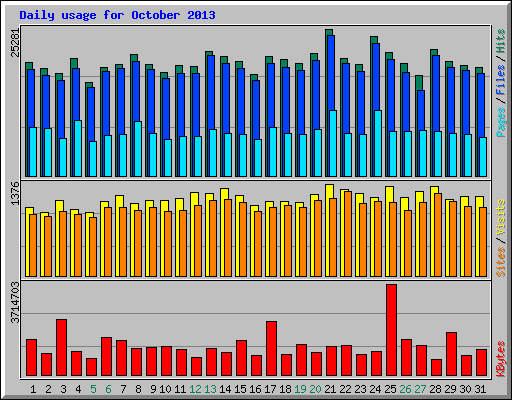Select the cyan Pages bar for day 1

click(x=33, y=152)
